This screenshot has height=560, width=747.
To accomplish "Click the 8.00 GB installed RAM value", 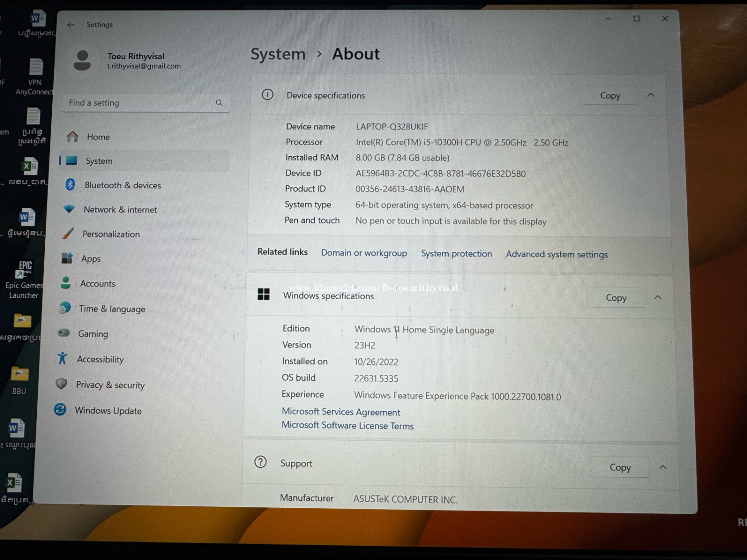I will pos(402,158).
